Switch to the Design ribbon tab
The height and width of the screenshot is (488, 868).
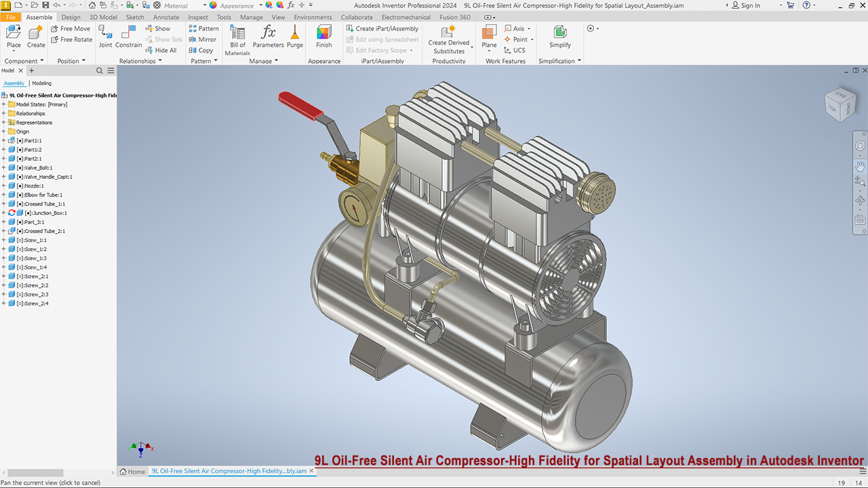click(71, 17)
